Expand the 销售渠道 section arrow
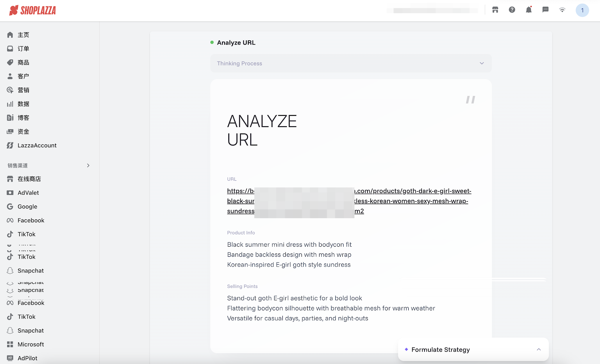Screen dimensions: 600x364 click(x=88, y=165)
